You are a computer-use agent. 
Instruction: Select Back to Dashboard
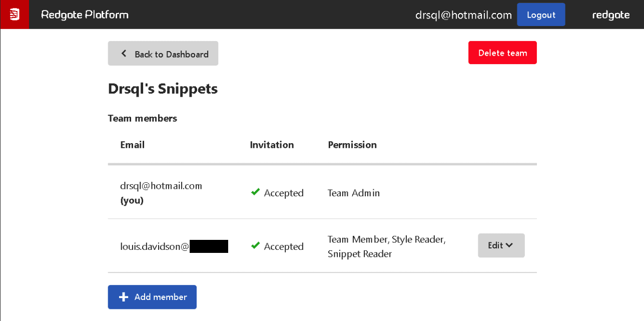[x=163, y=53]
